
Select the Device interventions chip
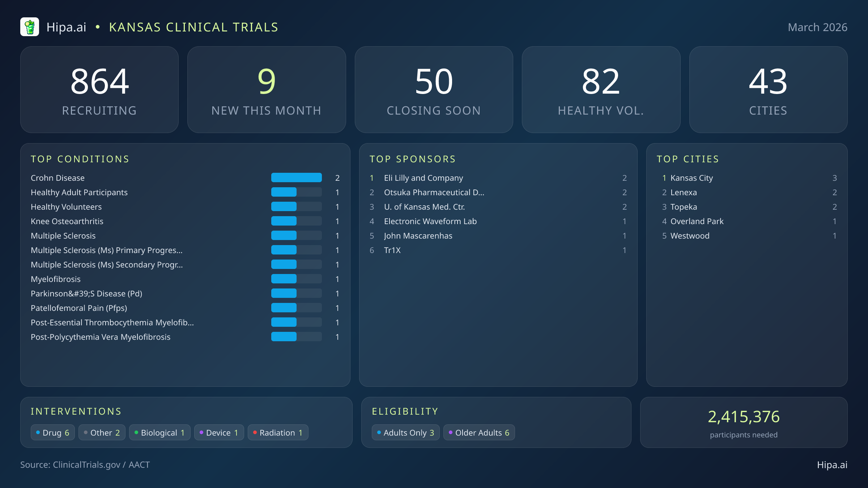click(x=219, y=432)
